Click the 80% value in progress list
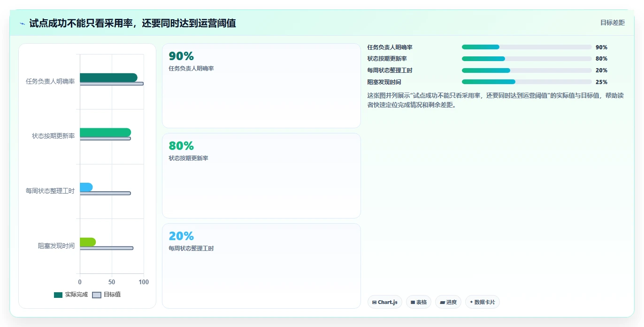 (601, 59)
